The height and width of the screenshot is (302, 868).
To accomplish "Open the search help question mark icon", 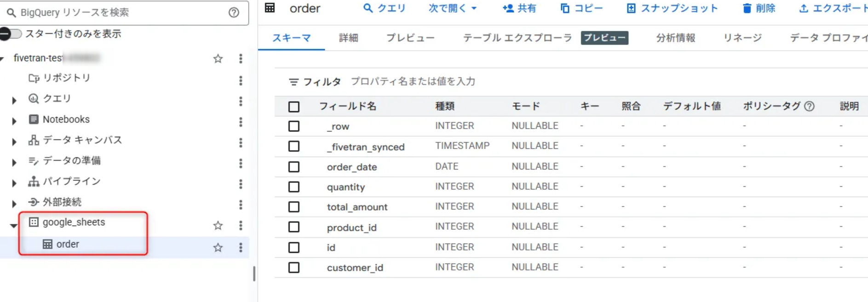I will [234, 12].
